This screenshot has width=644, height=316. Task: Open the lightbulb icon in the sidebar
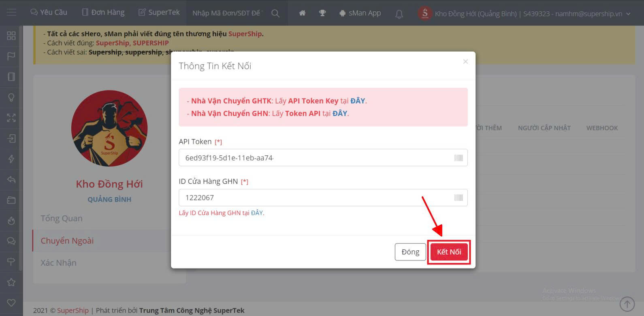[x=11, y=97]
